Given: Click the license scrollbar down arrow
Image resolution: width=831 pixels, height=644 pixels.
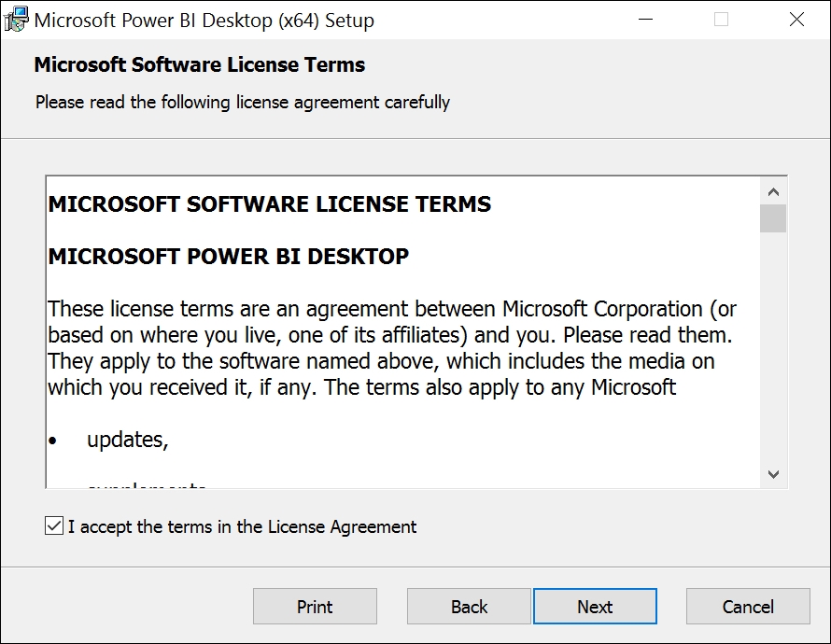Looking at the screenshot, I should tap(773, 474).
